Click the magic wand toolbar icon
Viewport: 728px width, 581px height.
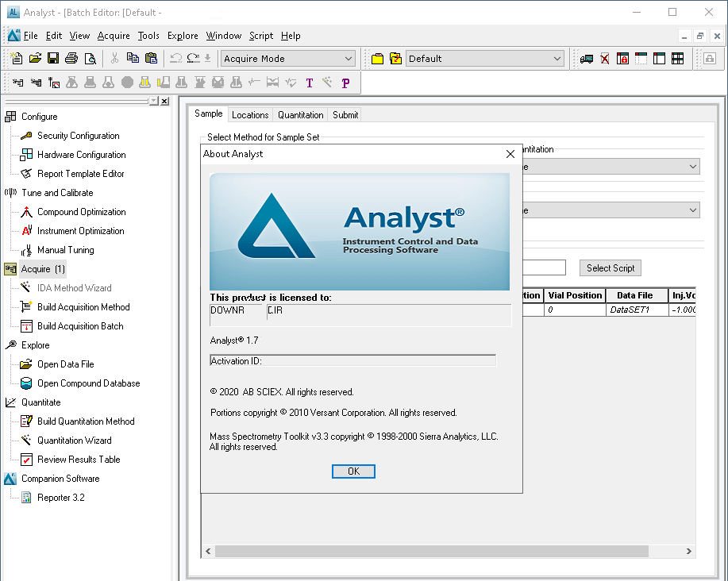(327, 83)
